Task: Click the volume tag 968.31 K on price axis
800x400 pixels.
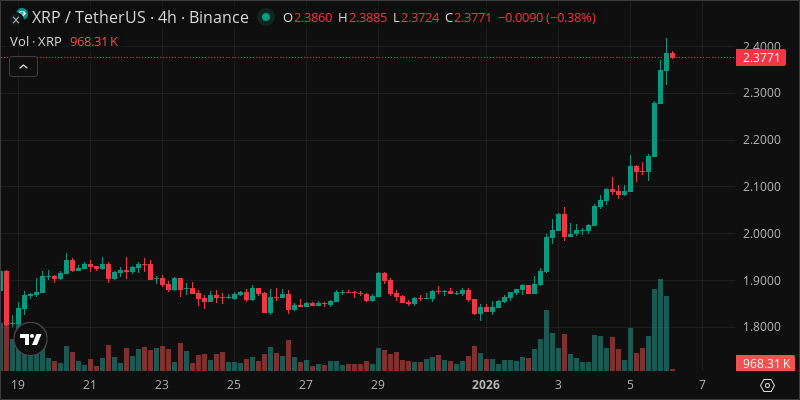Action: pyautogui.click(x=766, y=363)
